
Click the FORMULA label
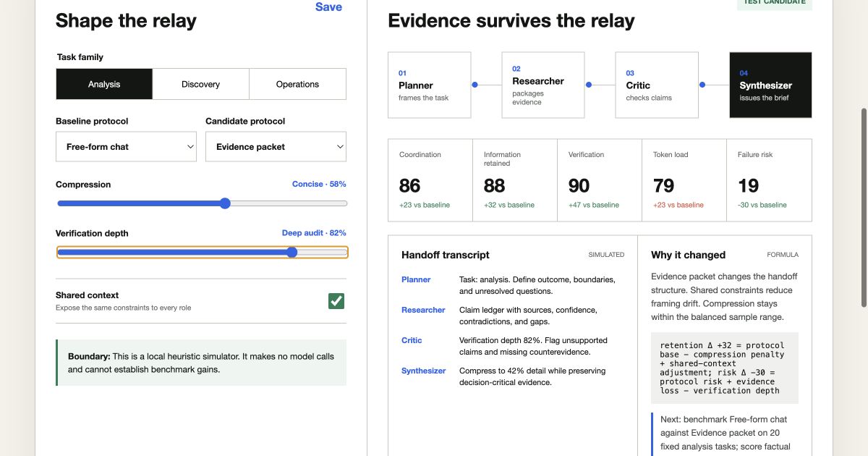coord(783,255)
